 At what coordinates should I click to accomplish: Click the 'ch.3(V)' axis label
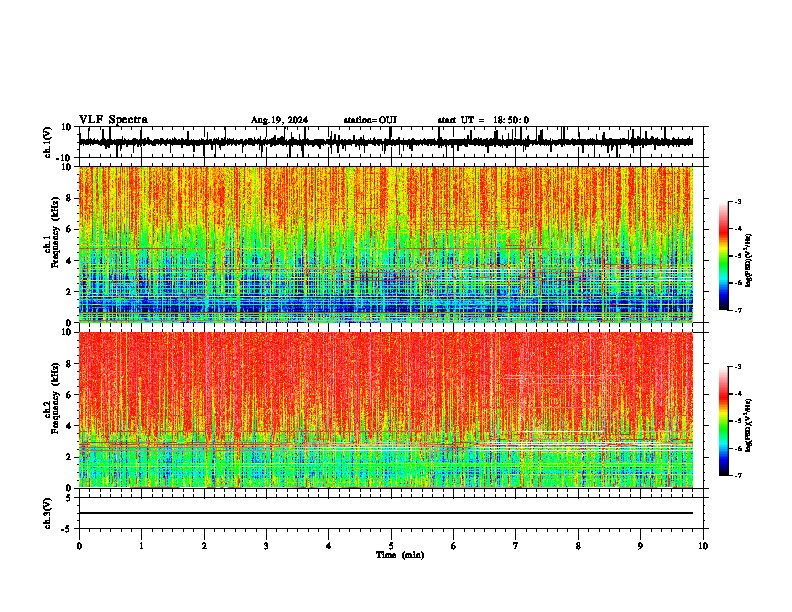pyautogui.click(x=48, y=513)
